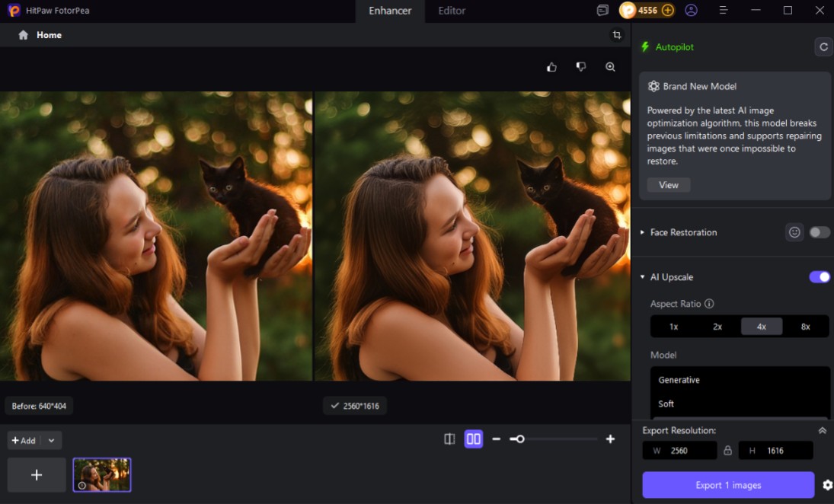Zoom in with the plus icon

pos(610,439)
